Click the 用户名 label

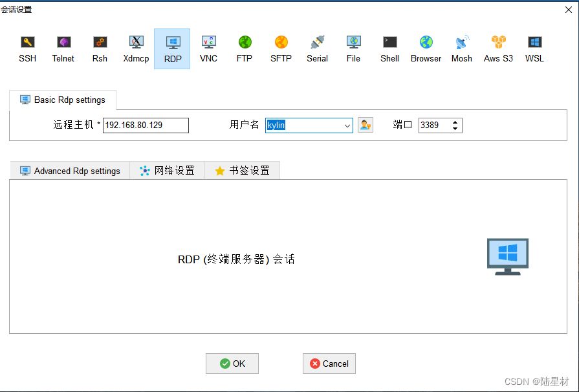(x=244, y=125)
